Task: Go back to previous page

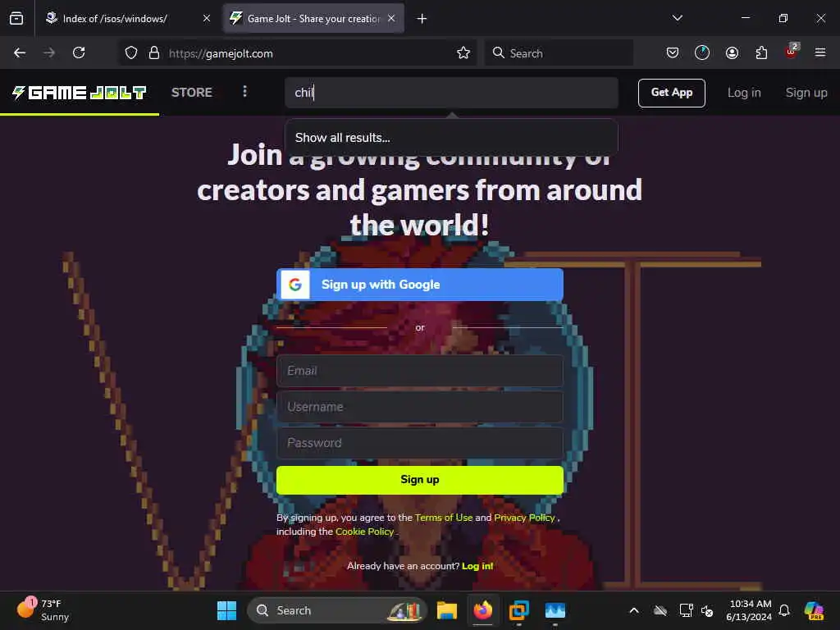Action: [x=20, y=52]
